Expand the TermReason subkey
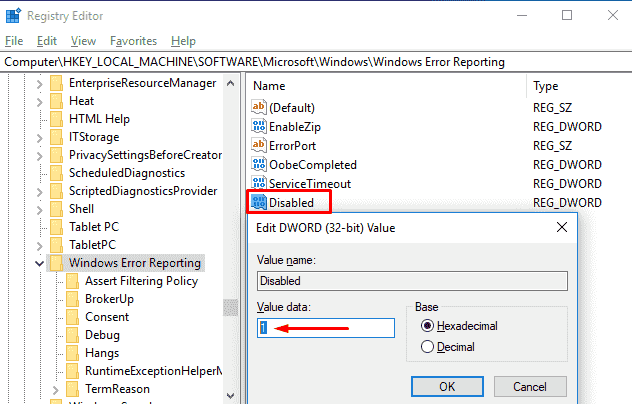Screen dimensions: 632x404 (x=55, y=390)
